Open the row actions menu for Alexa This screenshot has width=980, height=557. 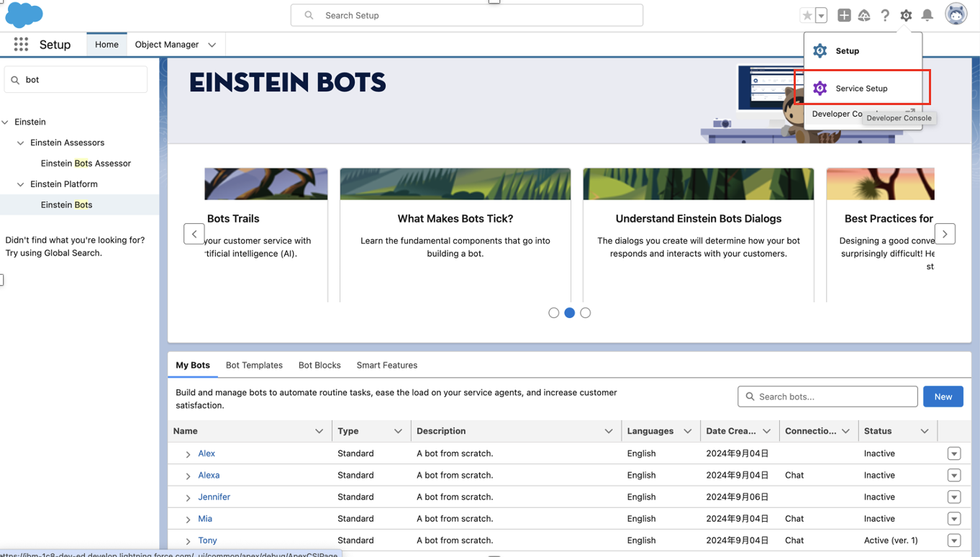(x=954, y=475)
